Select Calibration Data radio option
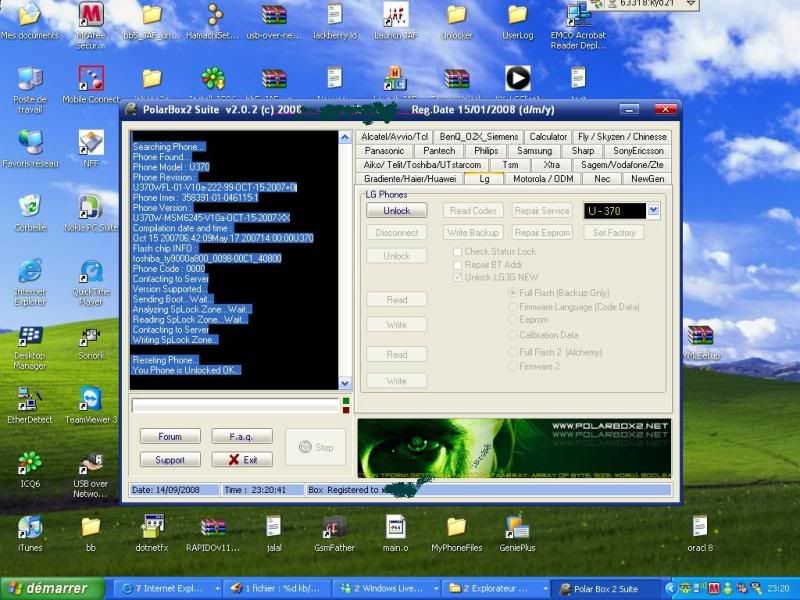Screen dimensions: 800x600 point(513,335)
